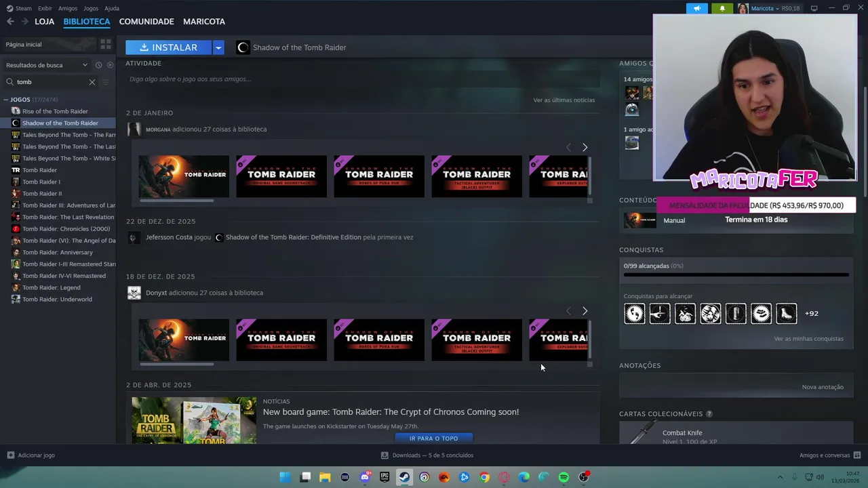Open Crypt of Chronos board game news

391,412
